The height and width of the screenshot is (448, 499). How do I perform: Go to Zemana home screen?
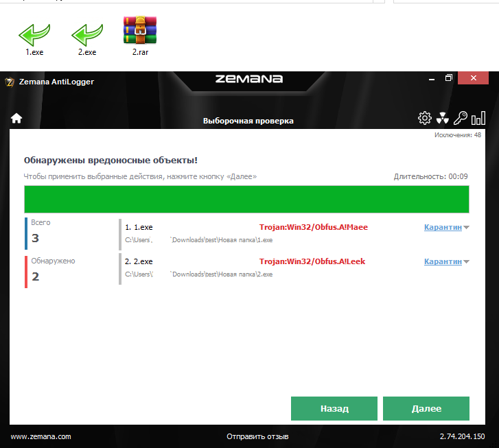tap(16, 119)
